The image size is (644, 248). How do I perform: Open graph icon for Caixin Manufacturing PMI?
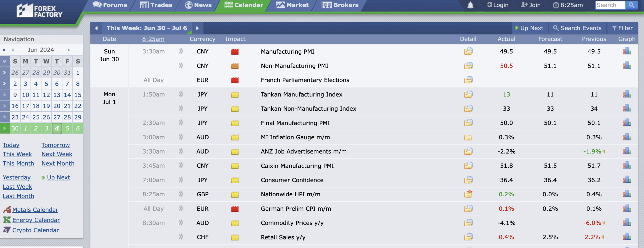click(627, 166)
